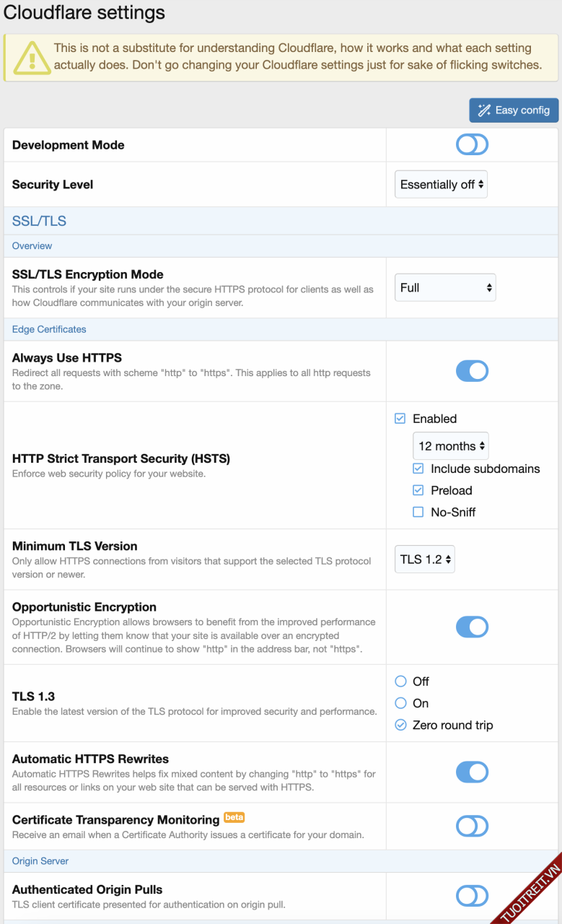Open the Security Level dropdown
This screenshot has height=924, width=562.
(x=442, y=185)
